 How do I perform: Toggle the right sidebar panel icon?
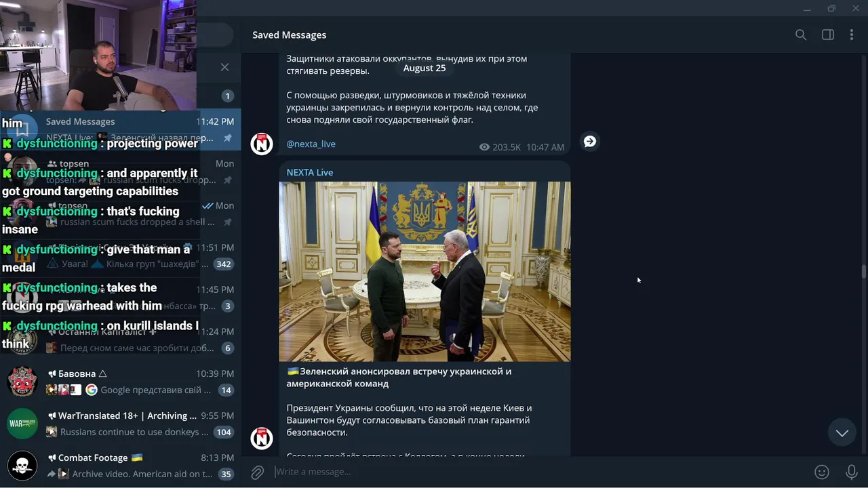click(828, 35)
